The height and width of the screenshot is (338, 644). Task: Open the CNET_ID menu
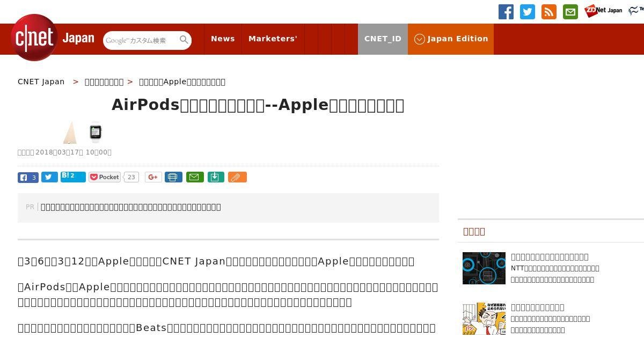pos(383,39)
